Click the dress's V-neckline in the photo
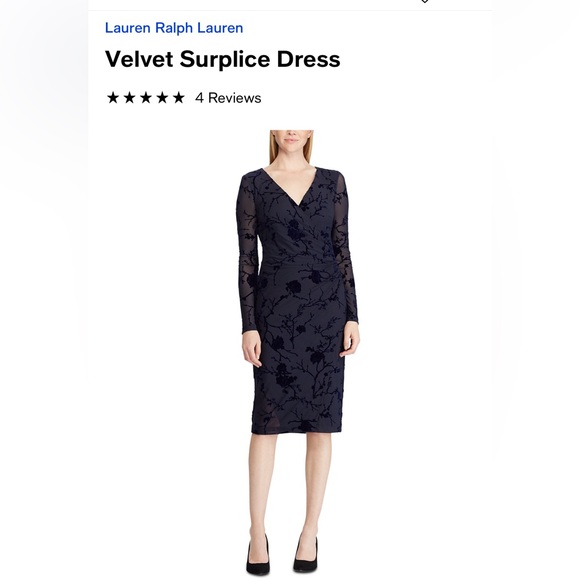 point(291,187)
